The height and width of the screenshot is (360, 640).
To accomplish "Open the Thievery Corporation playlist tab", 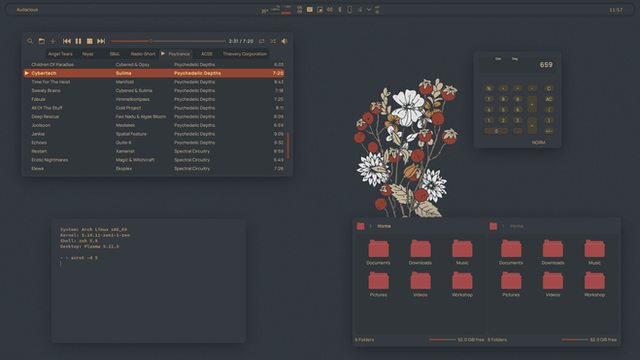I will [x=244, y=54].
